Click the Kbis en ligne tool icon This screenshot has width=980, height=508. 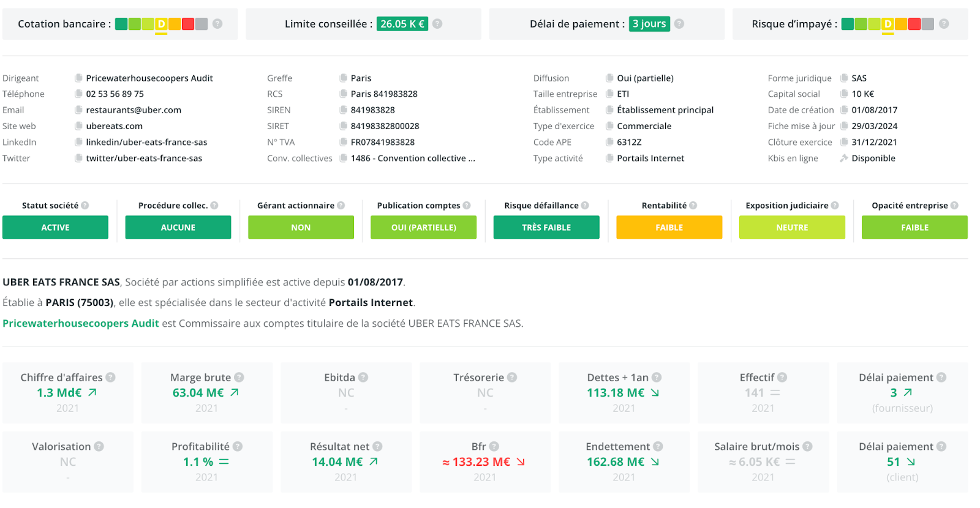click(844, 158)
